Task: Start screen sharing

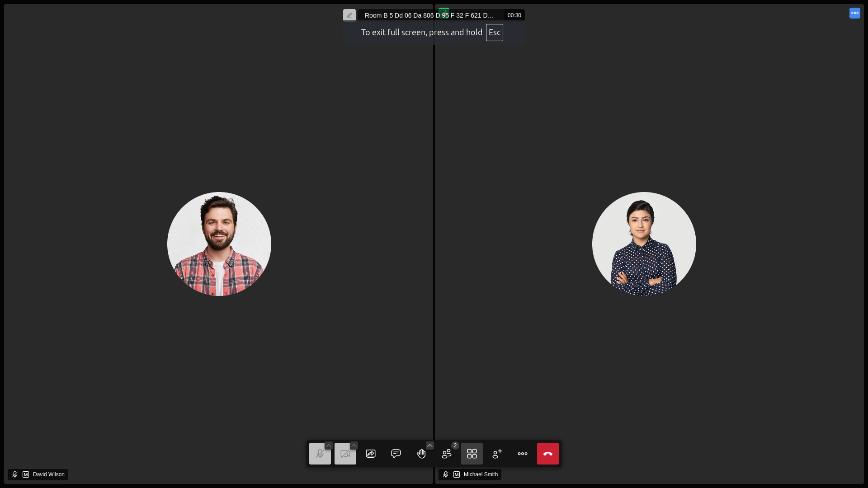Action: (371, 454)
